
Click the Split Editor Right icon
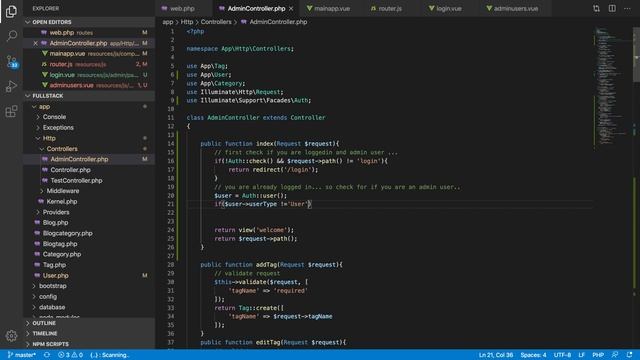(612, 9)
